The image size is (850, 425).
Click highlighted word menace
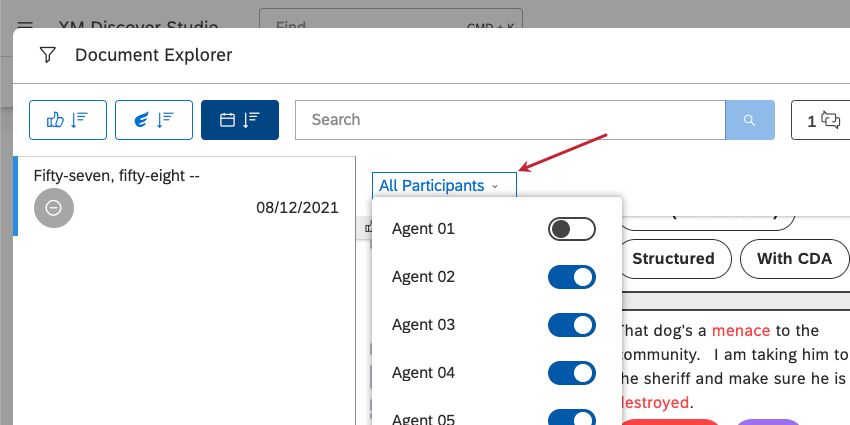(741, 331)
